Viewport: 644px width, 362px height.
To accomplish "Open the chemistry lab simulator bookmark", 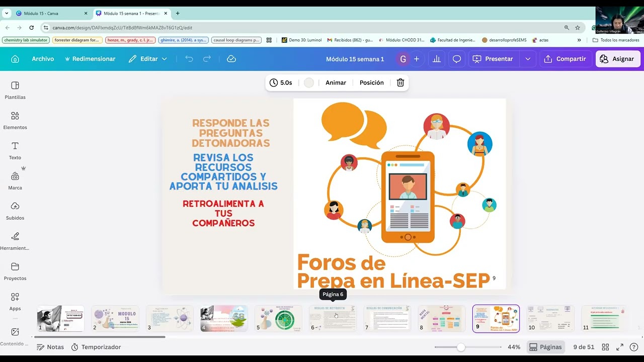I will [x=26, y=40].
